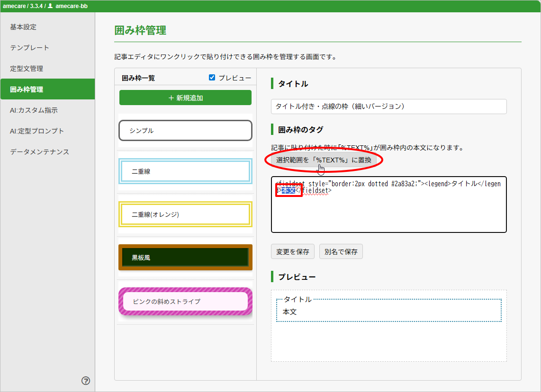Click the ＋新規追加 button

pos(185,98)
